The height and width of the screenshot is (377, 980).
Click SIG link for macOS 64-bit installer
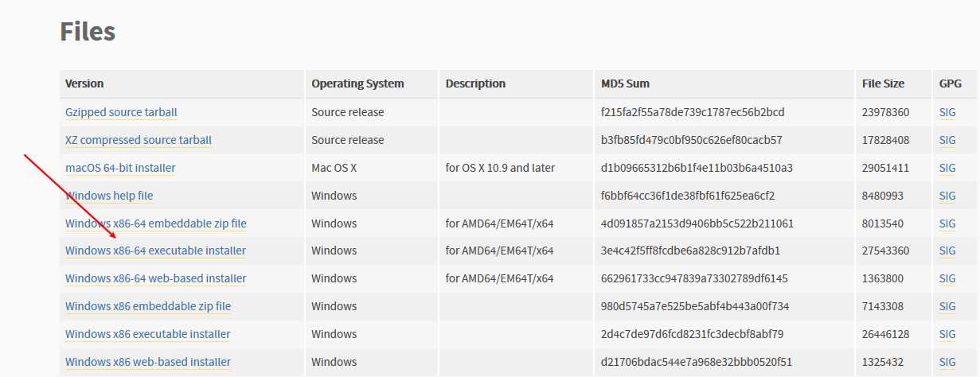coord(947,168)
